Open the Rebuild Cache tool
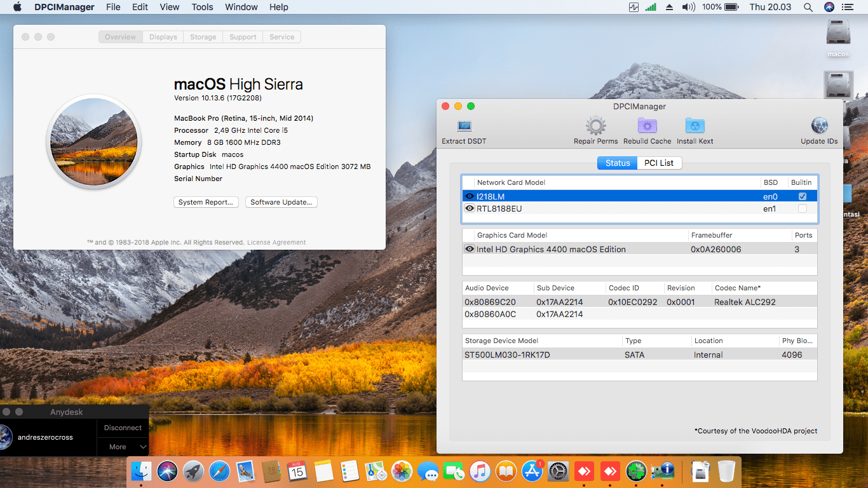 coord(647,126)
